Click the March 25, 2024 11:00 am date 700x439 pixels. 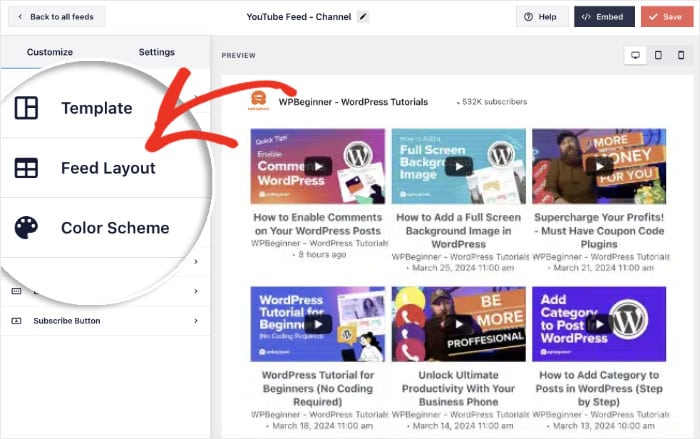[463, 268]
